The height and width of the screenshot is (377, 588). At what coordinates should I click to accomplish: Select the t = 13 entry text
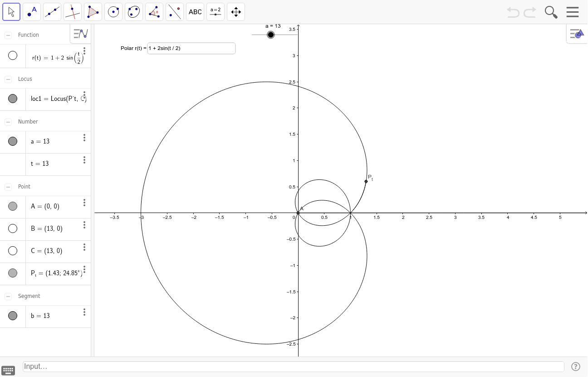point(40,164)
